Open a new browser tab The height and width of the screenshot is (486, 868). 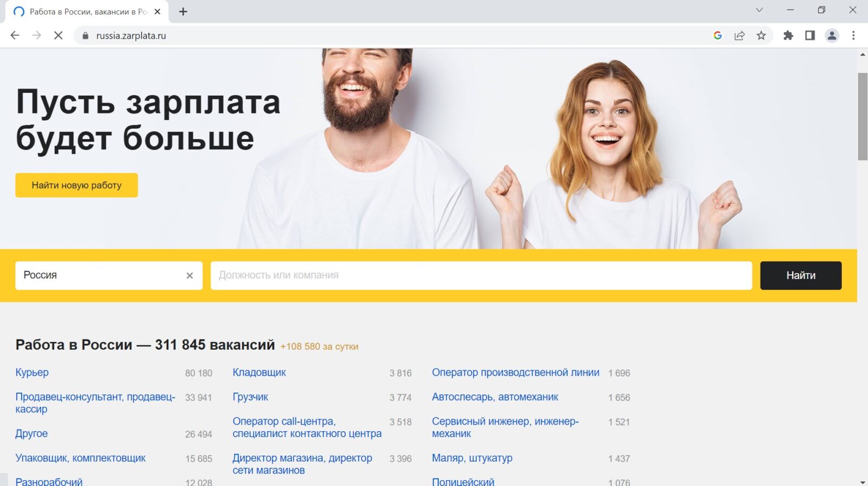tap(183, 11)
